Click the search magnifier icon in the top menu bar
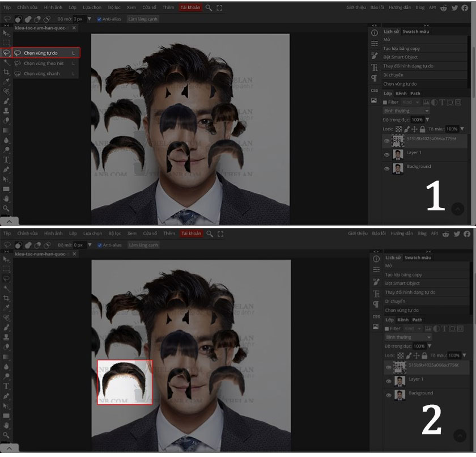 209,8
